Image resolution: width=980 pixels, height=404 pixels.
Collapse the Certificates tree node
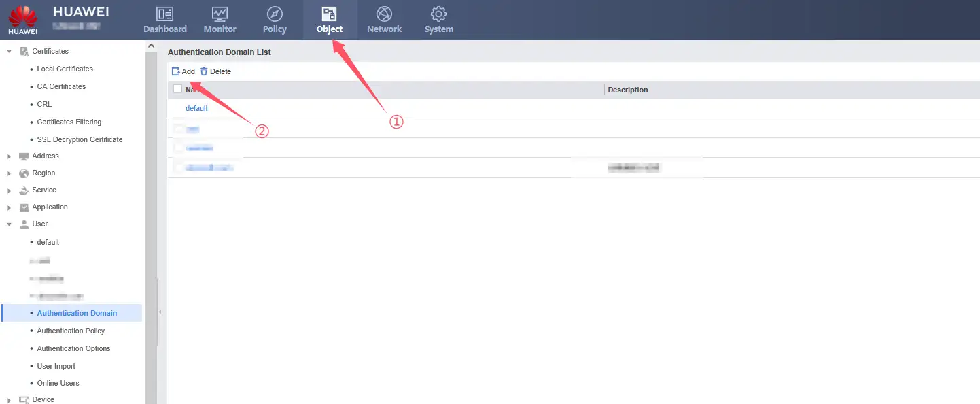[x=10, y=52]
